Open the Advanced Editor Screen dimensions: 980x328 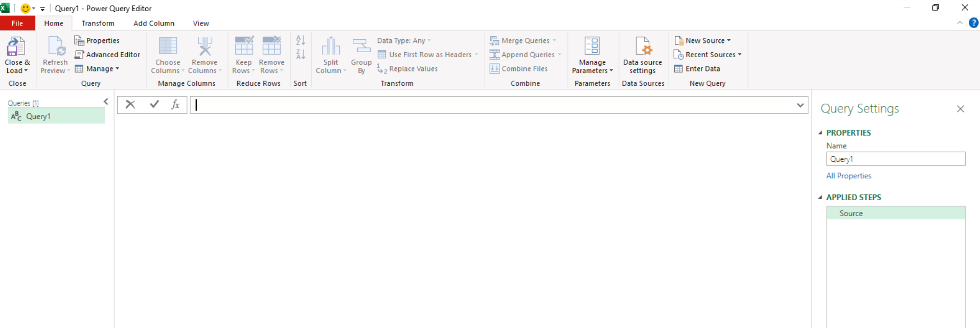coord(107,54)
